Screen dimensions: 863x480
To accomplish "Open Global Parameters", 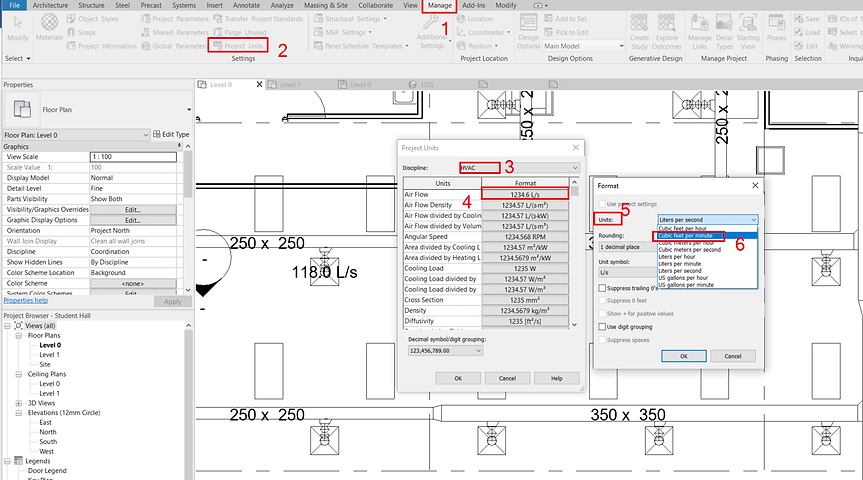I will coord(175,46).
